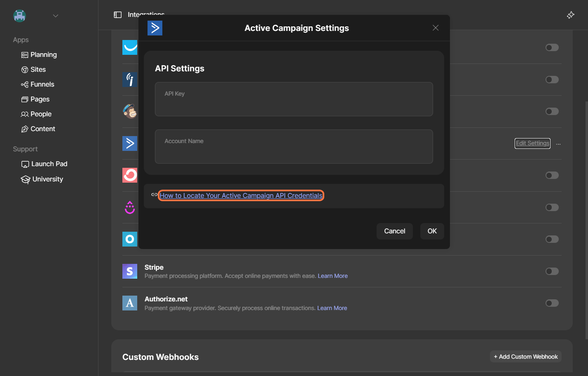Click the Active Campaign logo in dialog header
This screenshot has width=588, height=376.
pos(155,28)
